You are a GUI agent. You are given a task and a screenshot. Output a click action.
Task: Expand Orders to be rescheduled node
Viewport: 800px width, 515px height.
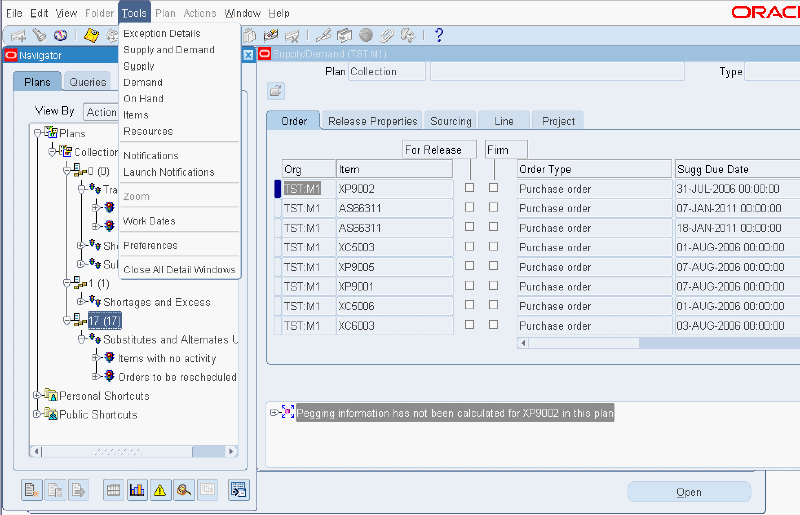(x=95, y=377)
